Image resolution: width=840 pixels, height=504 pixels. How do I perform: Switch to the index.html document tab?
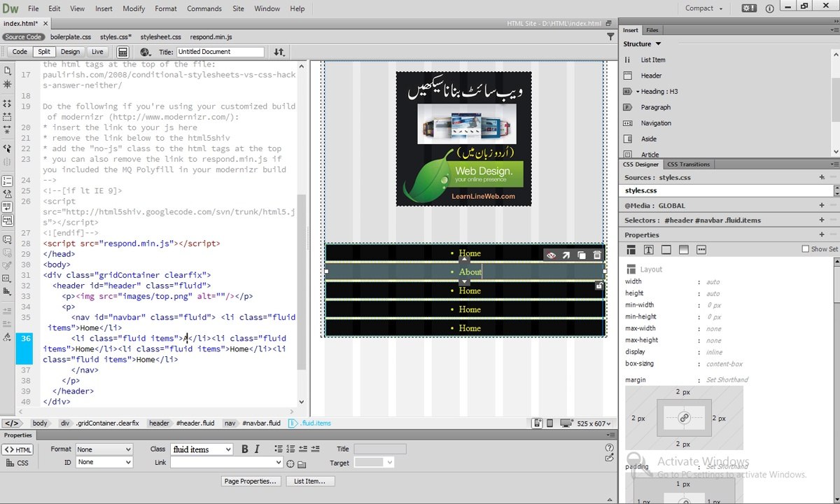point(25,24)
